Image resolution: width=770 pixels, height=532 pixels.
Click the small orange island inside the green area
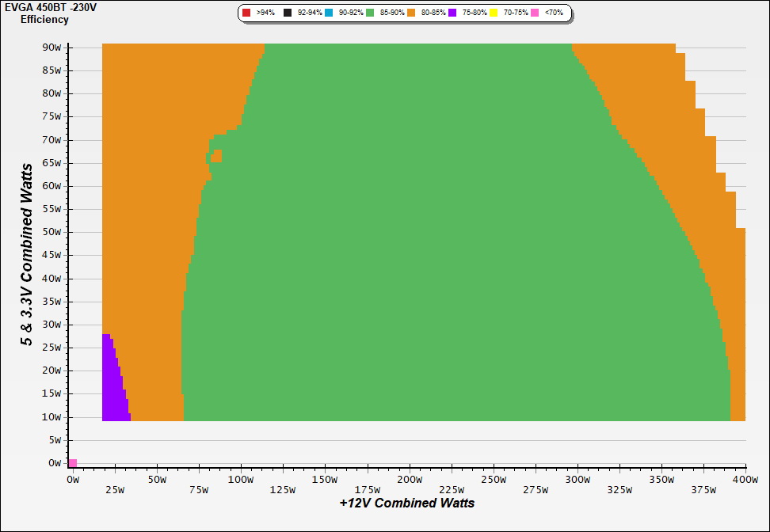216,156
